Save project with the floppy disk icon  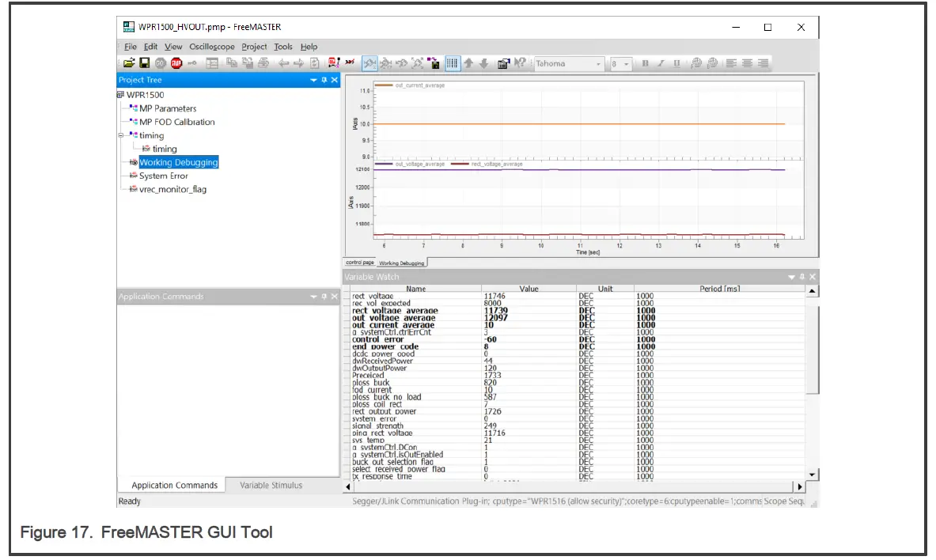(145, 63)
